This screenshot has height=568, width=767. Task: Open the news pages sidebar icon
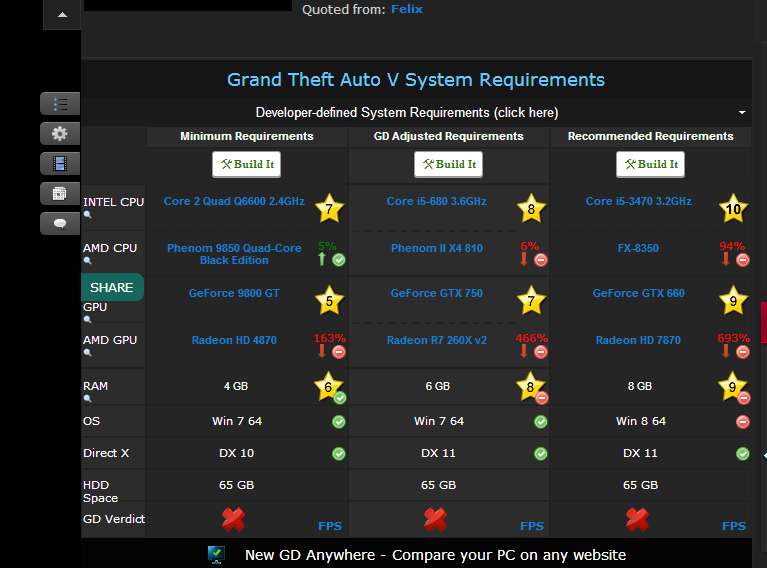coord(60,194)
